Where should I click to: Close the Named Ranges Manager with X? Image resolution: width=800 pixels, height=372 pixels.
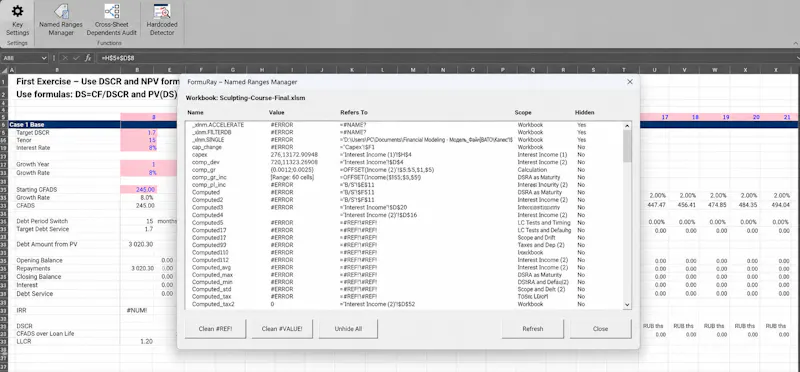click(630, 82)
